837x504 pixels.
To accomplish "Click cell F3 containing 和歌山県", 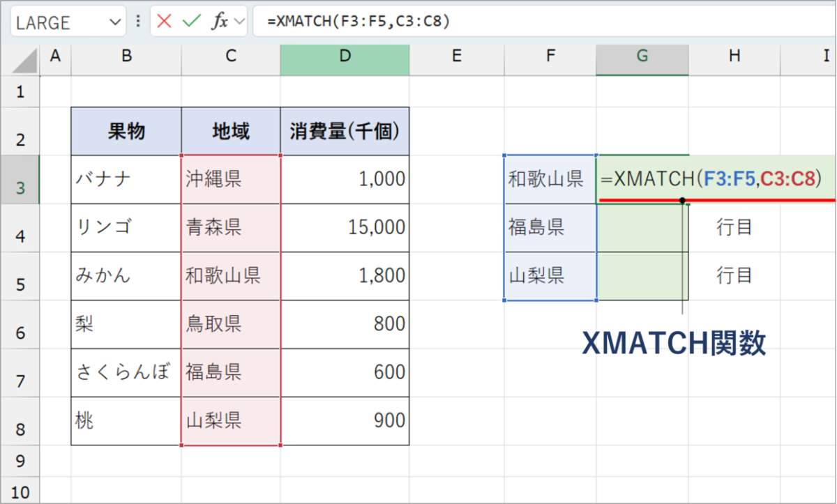I will [550, 178].
